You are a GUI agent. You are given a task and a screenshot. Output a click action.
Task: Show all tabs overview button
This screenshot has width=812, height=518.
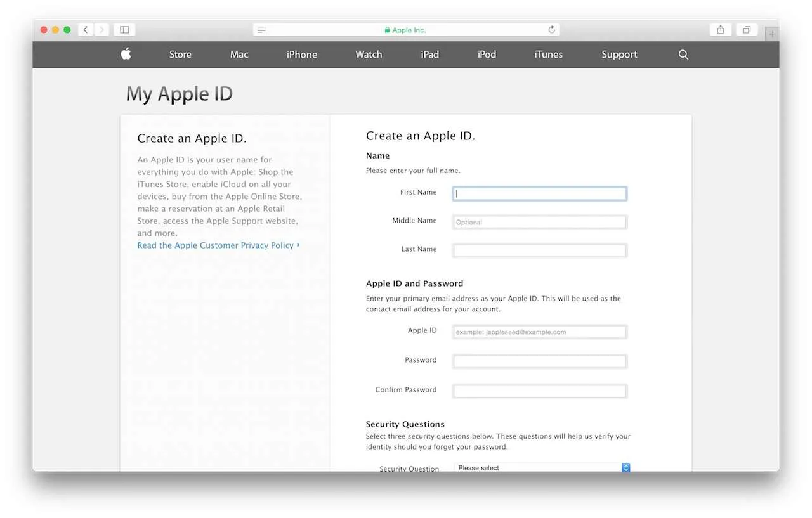click(x=747, y=30)
